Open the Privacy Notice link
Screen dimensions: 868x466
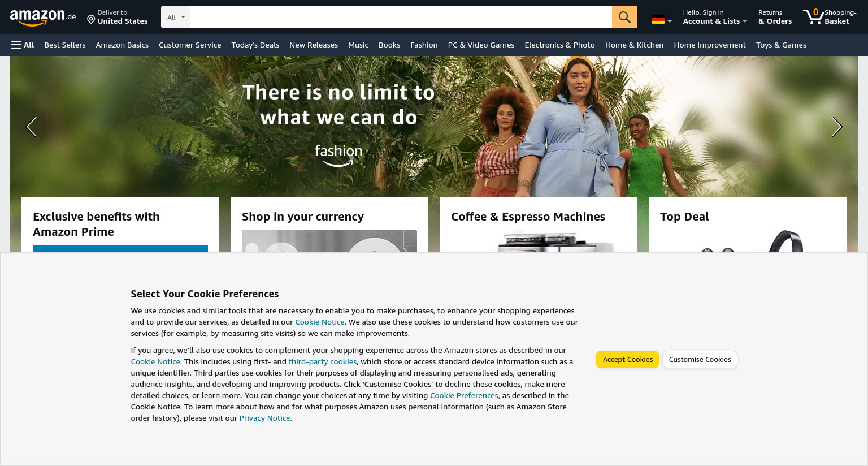pyautogui.click(x=264, y=418)
